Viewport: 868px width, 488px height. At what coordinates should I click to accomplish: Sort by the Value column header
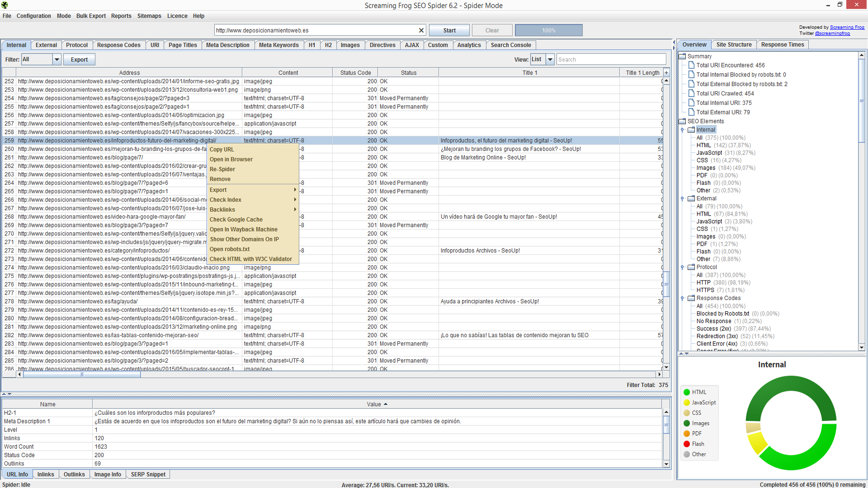coord(377,404)
